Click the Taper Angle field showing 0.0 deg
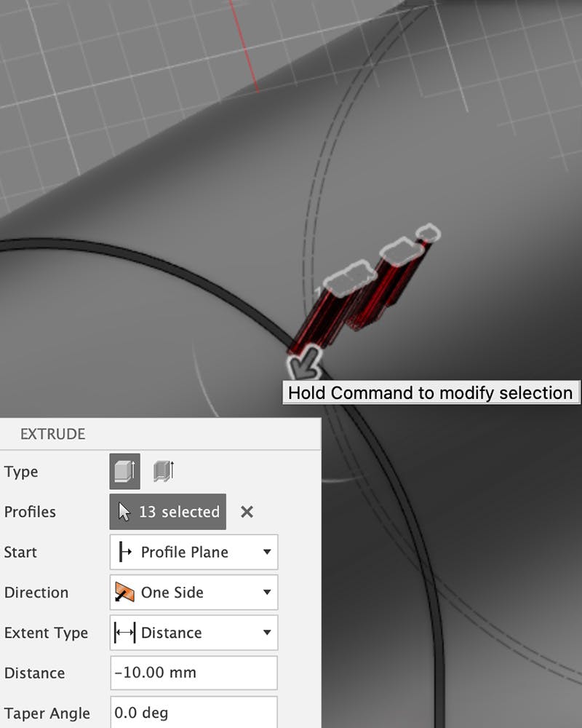 (x=194, y=713)
